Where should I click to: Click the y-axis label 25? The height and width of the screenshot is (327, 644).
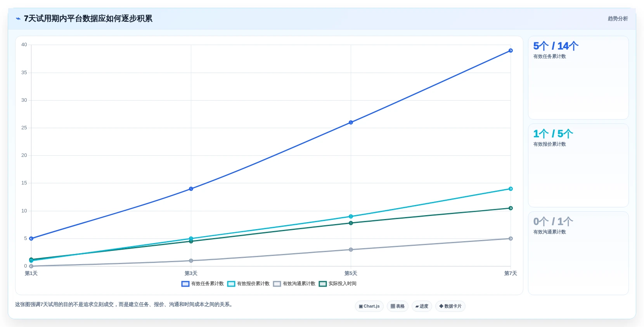tap(24, 128)
